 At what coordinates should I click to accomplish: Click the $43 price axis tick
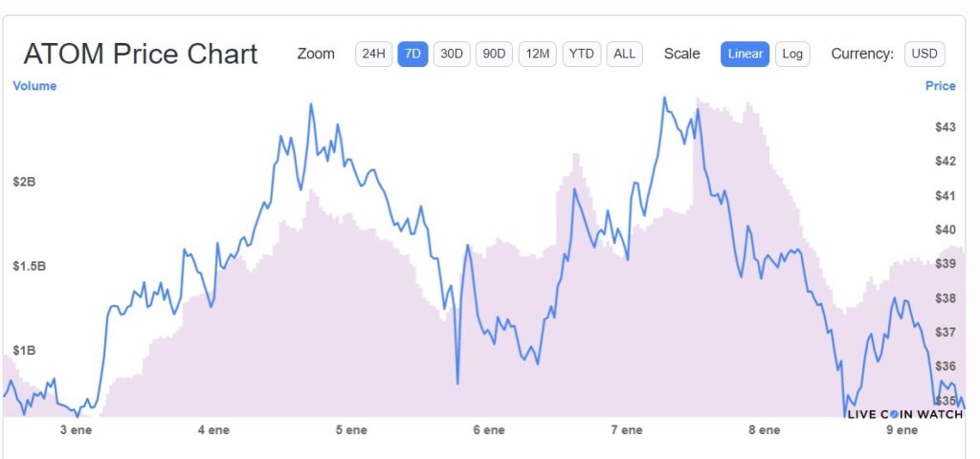(945, 127)
